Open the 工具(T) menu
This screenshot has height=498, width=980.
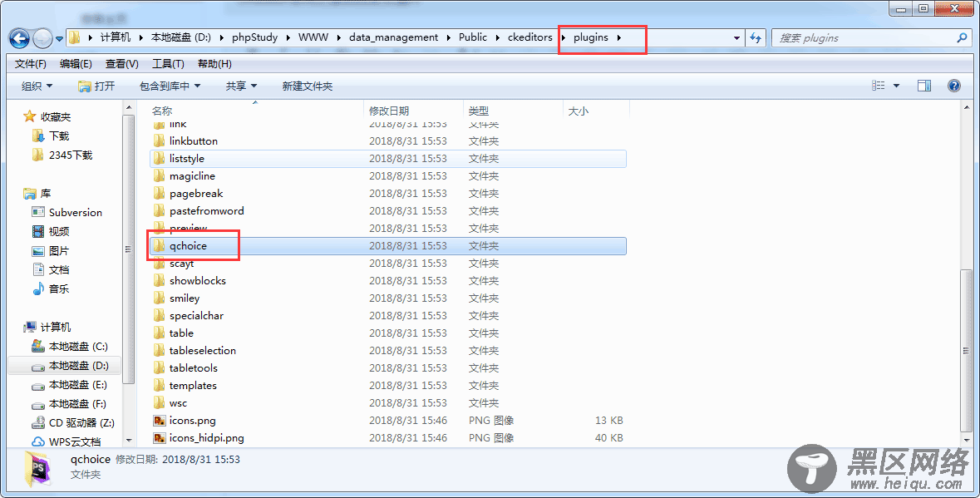[168, 64]
